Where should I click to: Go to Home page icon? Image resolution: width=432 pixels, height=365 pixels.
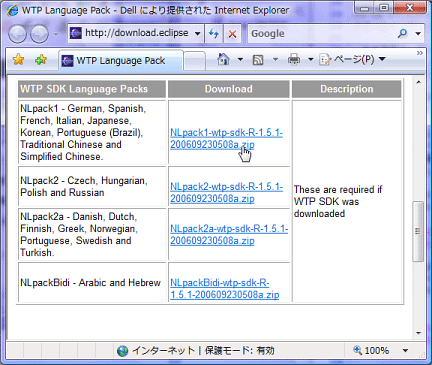point(223,60)
